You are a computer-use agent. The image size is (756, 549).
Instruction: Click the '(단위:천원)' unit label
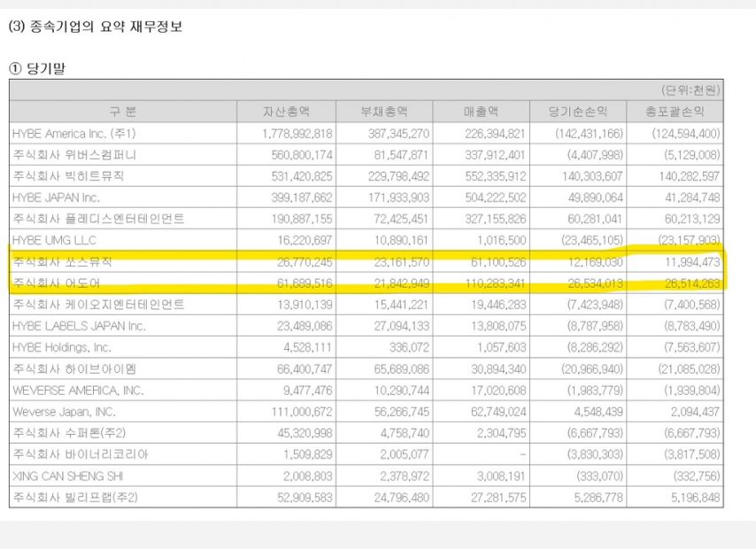690,89
